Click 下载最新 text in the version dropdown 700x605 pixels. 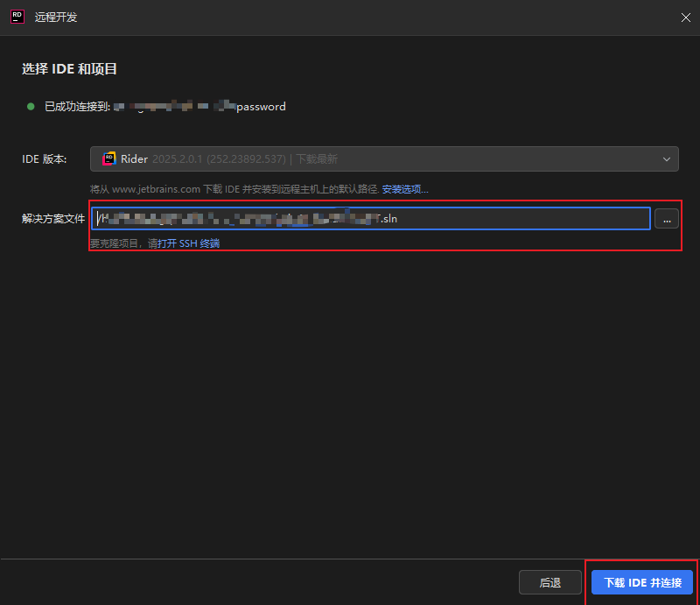point(318,159)
